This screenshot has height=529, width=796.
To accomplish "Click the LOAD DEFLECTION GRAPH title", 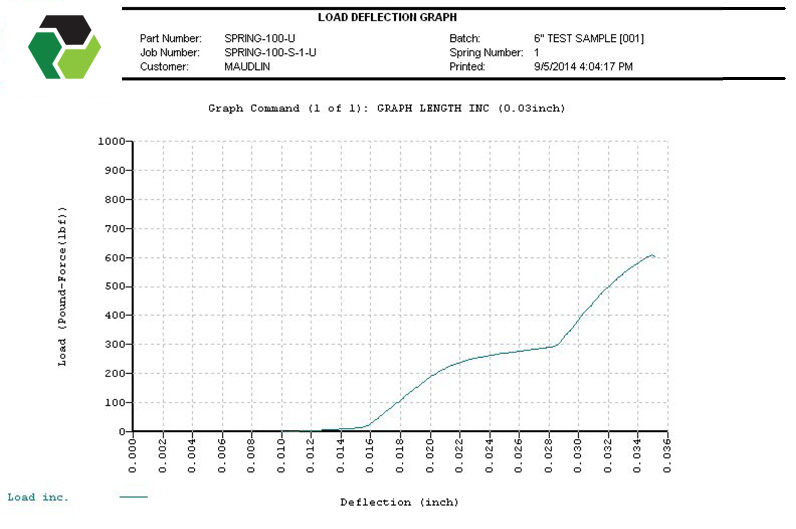I will coord(387,17).
